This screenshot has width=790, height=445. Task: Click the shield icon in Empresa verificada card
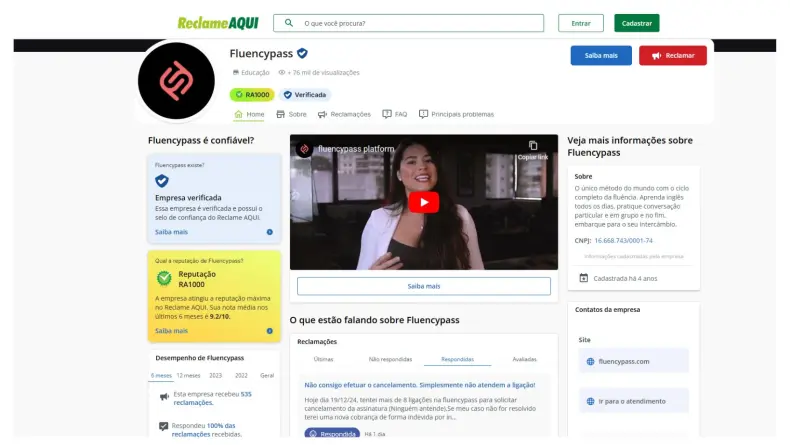click(x=162, y=180)
